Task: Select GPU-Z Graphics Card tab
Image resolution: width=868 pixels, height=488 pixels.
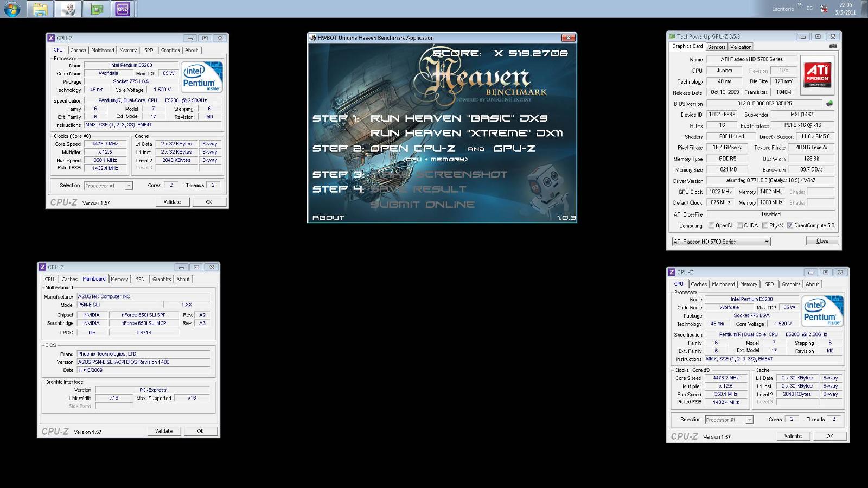Action: [x=687, y=46]
